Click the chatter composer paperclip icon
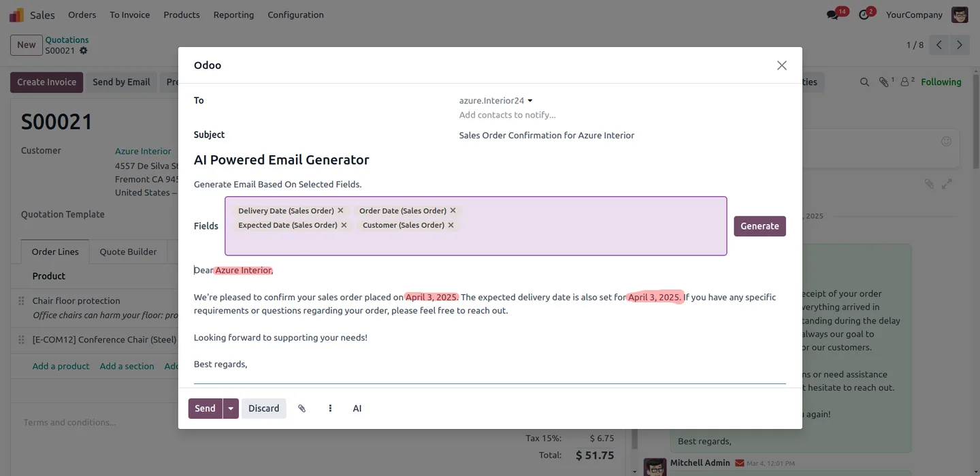980x476 pixels. tap(929, 184)
